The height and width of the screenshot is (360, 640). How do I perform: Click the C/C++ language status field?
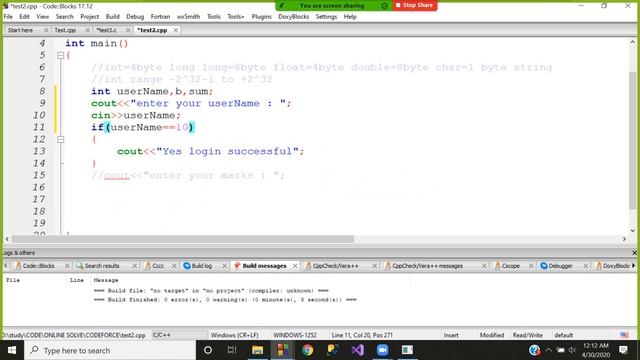pyautogui.click(x=180, y=335)
